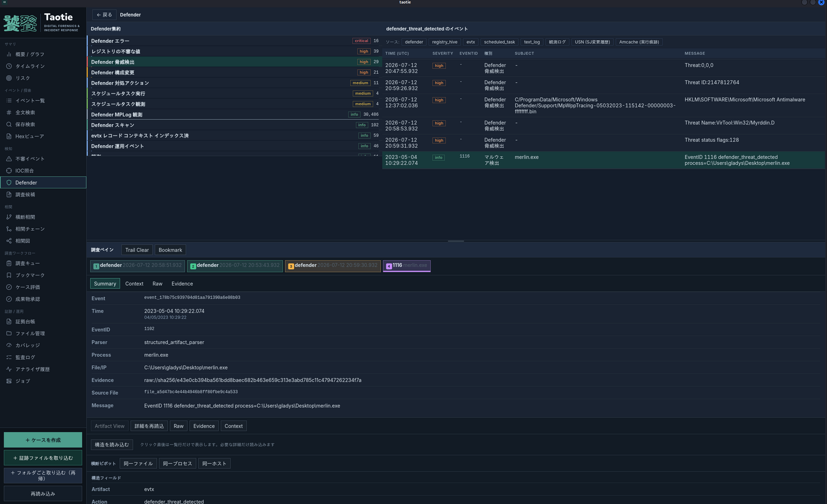Click the 証跡ファイルを取り込む button
This screenshot has width=827, height=504.
43,458
